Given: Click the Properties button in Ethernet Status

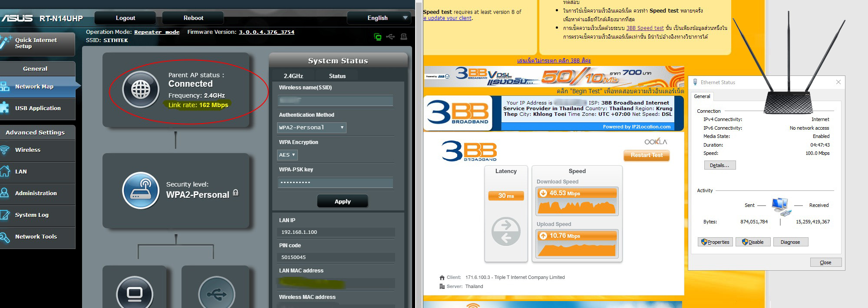Looking at the screenshot, I should (x=715, y=242).
